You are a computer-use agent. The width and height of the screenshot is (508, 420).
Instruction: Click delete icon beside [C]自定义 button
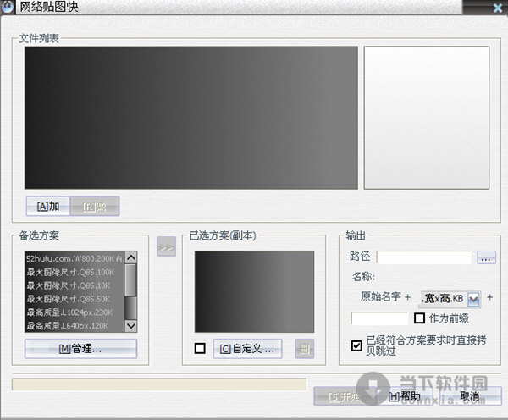click(305, 349)
